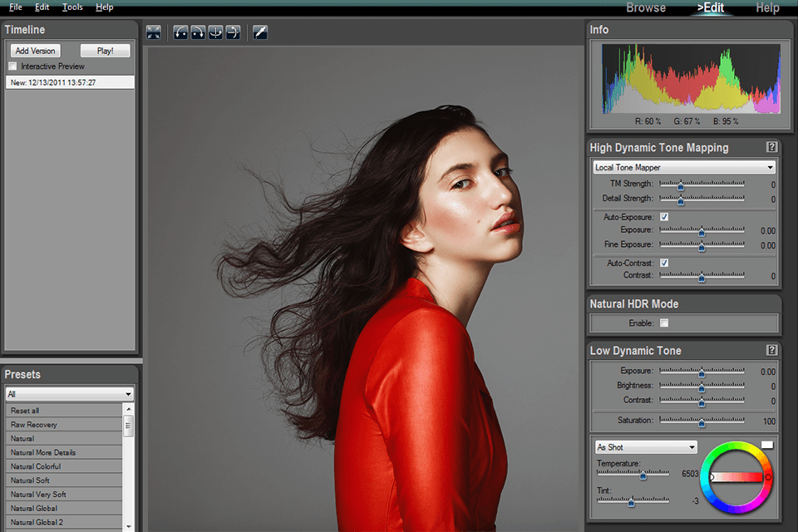Rotate image clockwise with toolbar icon
Image resolution: width=798 pixels, height=532 pixels.
click(x=198, y=32)
